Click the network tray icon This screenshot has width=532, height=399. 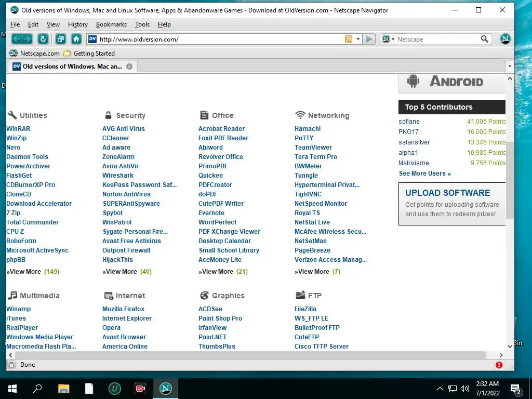(453, 389)
